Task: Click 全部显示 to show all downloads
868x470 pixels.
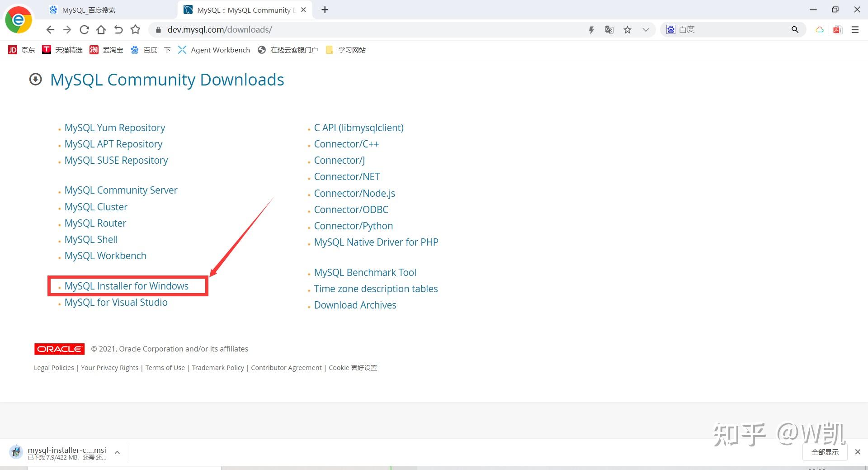Action: click(825, 452)
